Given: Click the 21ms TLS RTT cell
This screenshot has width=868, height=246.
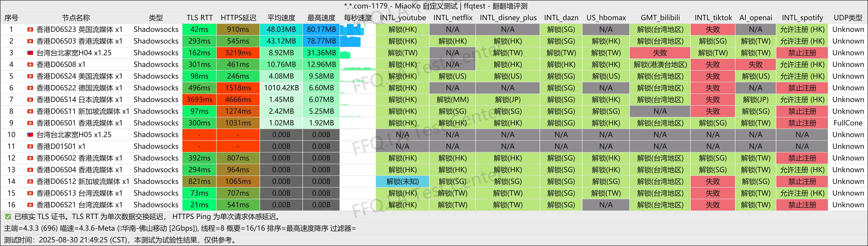Looking at the screenshot, I should click(199, 205).
